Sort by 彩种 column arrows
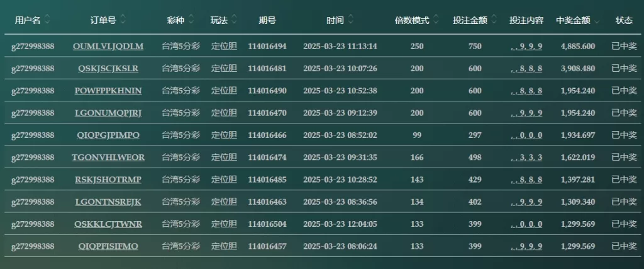Viewport: 644px width, 269px height. coord(191,20)
